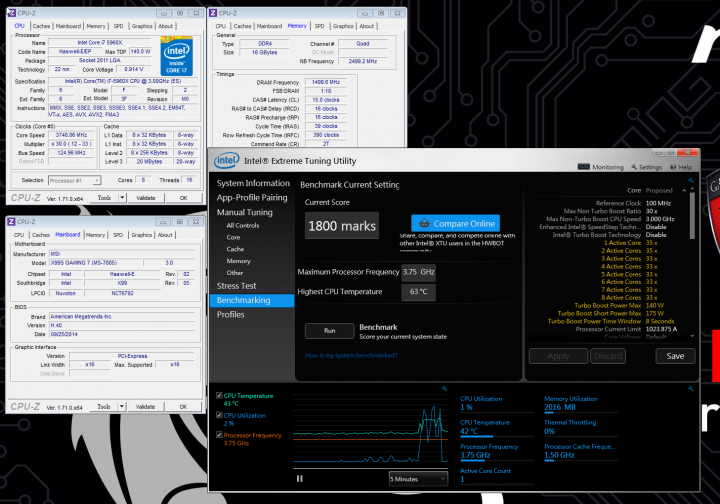Click the Intel logo in Extreme Tuning Utility
The image size is (720, 504).
point(226,160)
